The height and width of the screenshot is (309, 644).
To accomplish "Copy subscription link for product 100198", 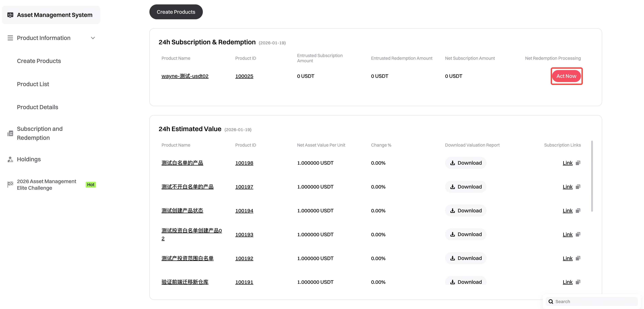I will coord(578,163).
